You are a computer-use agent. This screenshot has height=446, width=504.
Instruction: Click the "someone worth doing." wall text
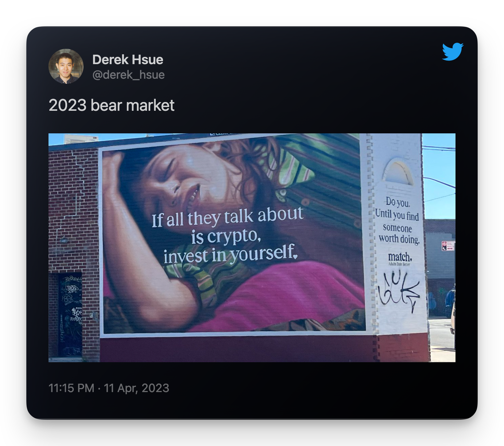(399, 234)
